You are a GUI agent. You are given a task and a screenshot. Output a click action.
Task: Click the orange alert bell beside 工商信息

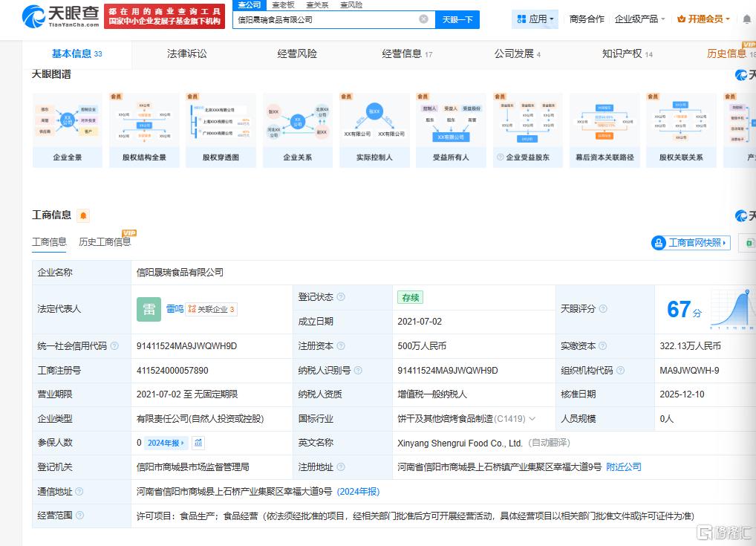pos(83,215)
